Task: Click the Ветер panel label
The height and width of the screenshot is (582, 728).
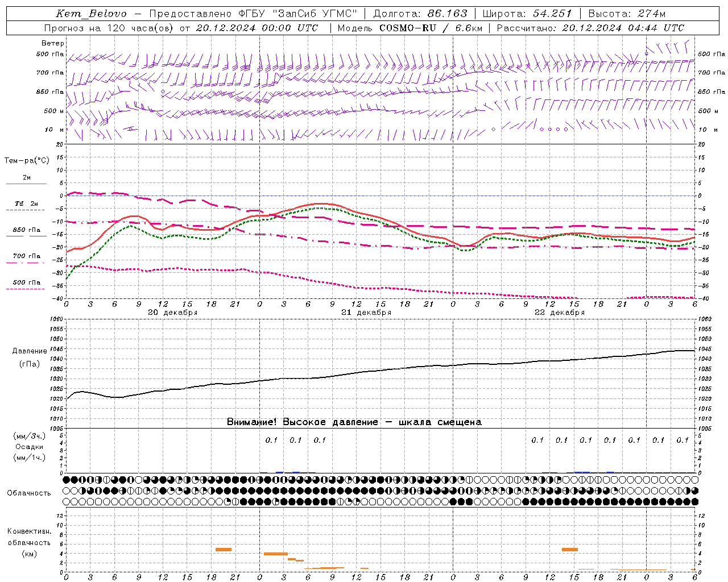Action: pos(53,43)
